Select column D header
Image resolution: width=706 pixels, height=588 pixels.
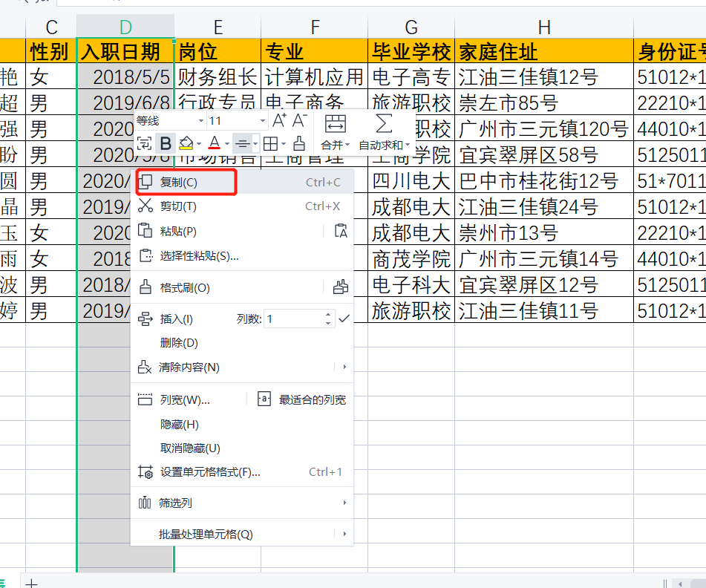coord(125,27)
